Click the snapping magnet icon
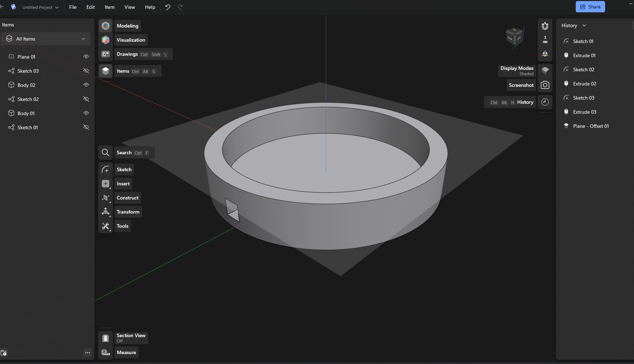Image resolution: width=634 pixels, height=364 pixels. click(545, 26)
